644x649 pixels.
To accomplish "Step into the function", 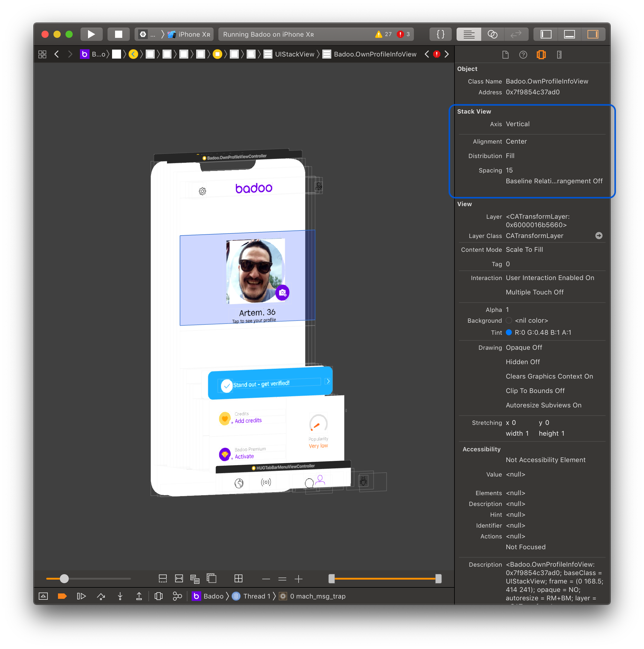I will point(120,596).
